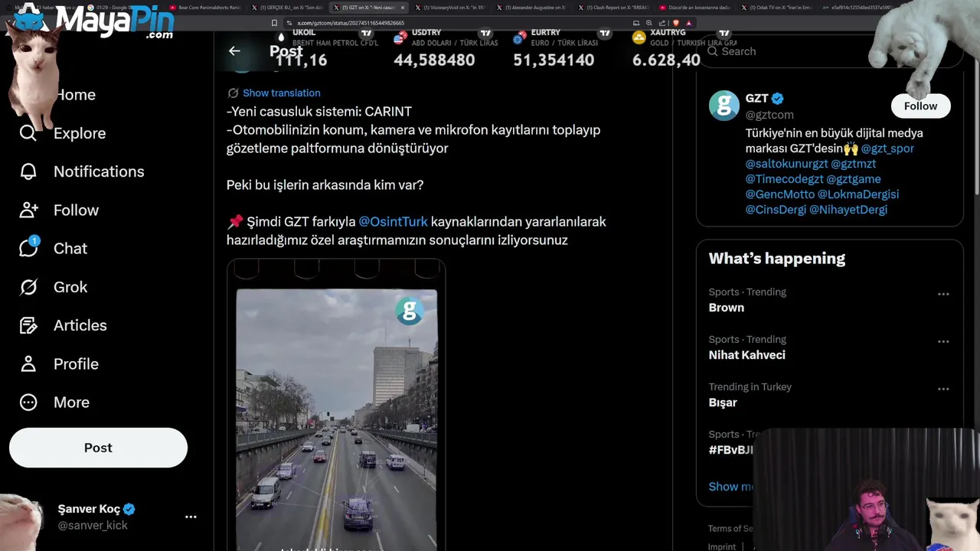This screenshot has height=551, width=980.
Task: Open the @gztgame mention
Action: (x=854, y=179)
